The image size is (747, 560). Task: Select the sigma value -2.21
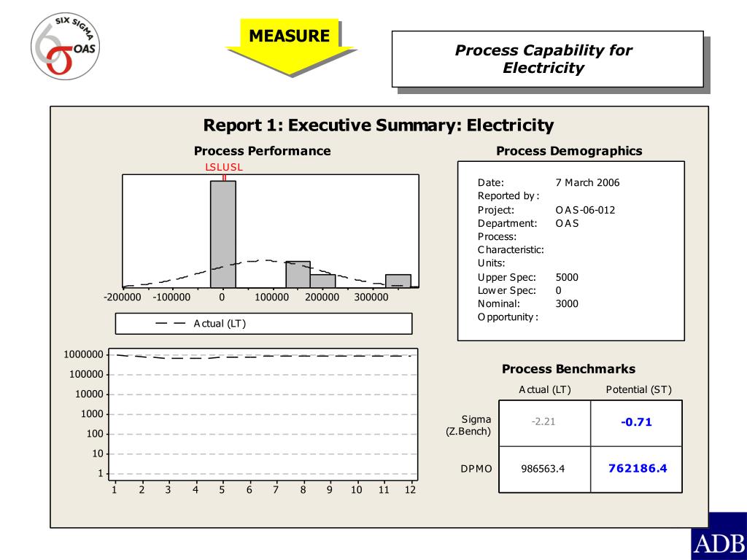(x=543, y=421)
